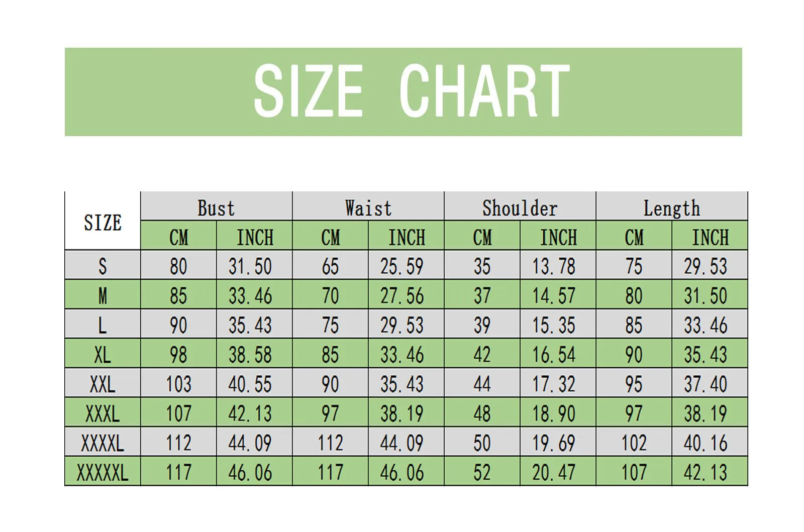Select the Waist column header
The width and height of the screenshot is (804, 532).
coord(368,207)
